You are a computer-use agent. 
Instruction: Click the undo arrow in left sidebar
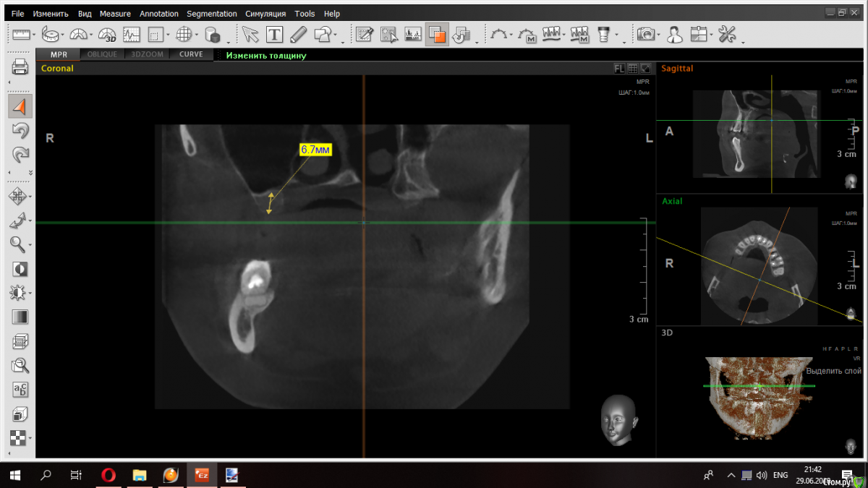(20, 130)
